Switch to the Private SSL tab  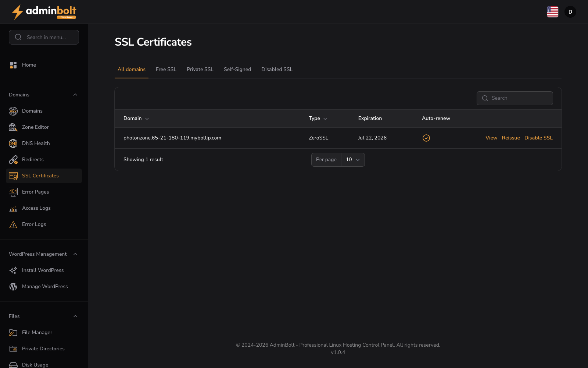pos(200,70)
